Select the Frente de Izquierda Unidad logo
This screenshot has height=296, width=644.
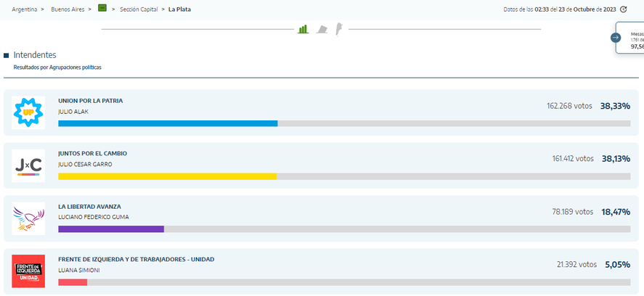[28, 271]
